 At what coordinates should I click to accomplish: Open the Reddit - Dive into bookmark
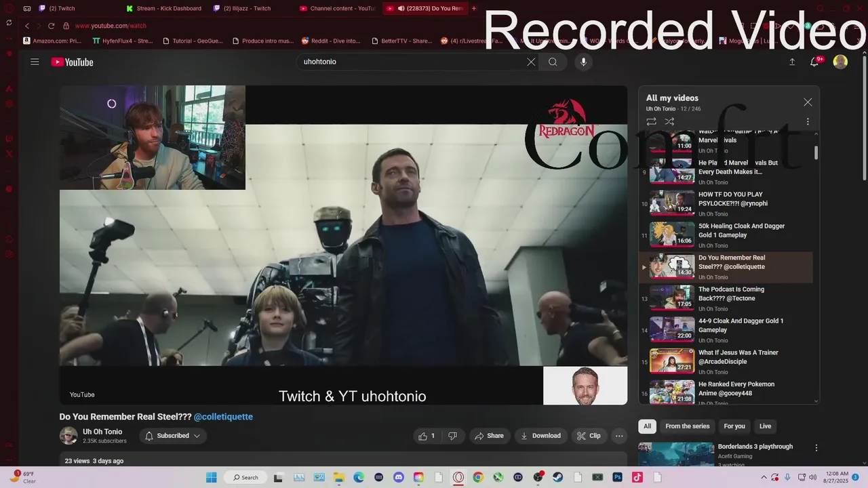pyautogui.click(x=331, y=41)
